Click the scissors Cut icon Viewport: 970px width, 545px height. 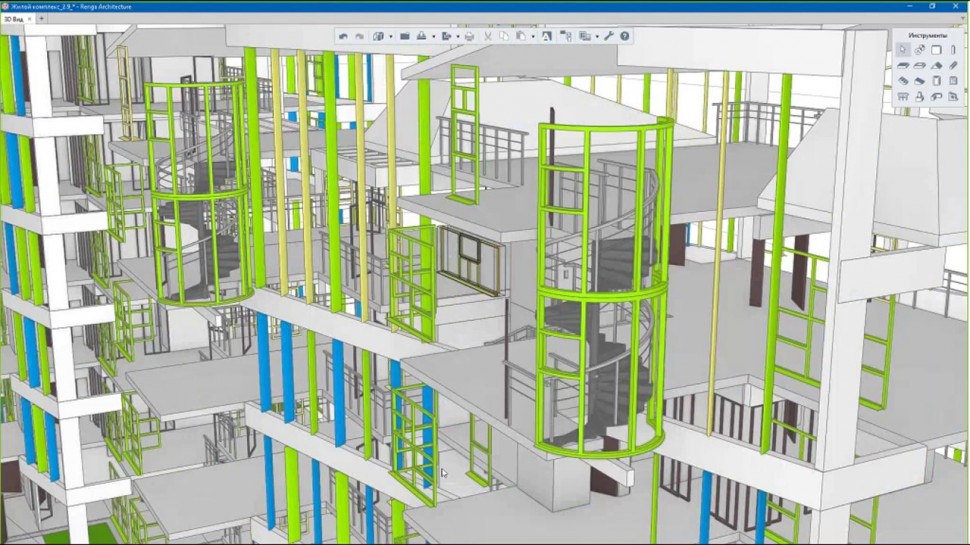coord(488,36)
